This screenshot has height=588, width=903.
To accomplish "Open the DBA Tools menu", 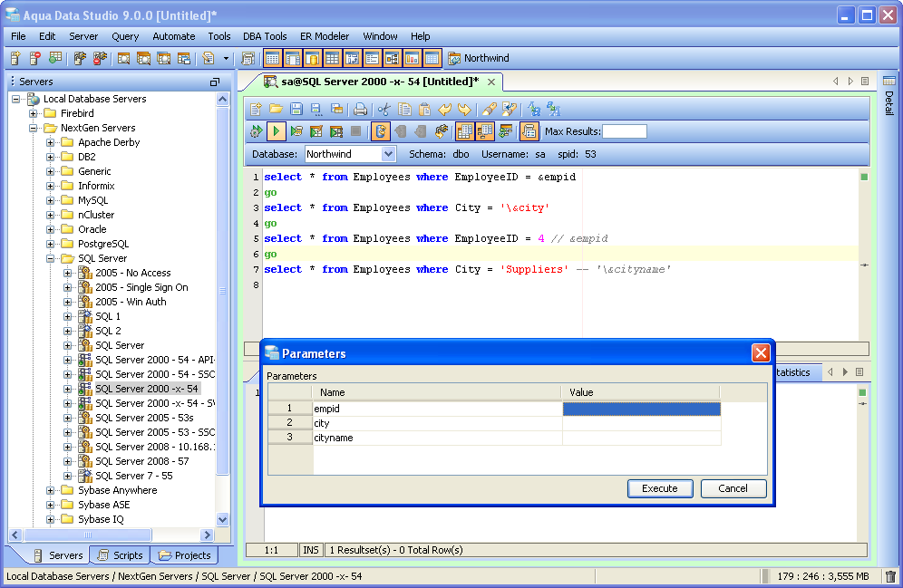I will 265,36.
